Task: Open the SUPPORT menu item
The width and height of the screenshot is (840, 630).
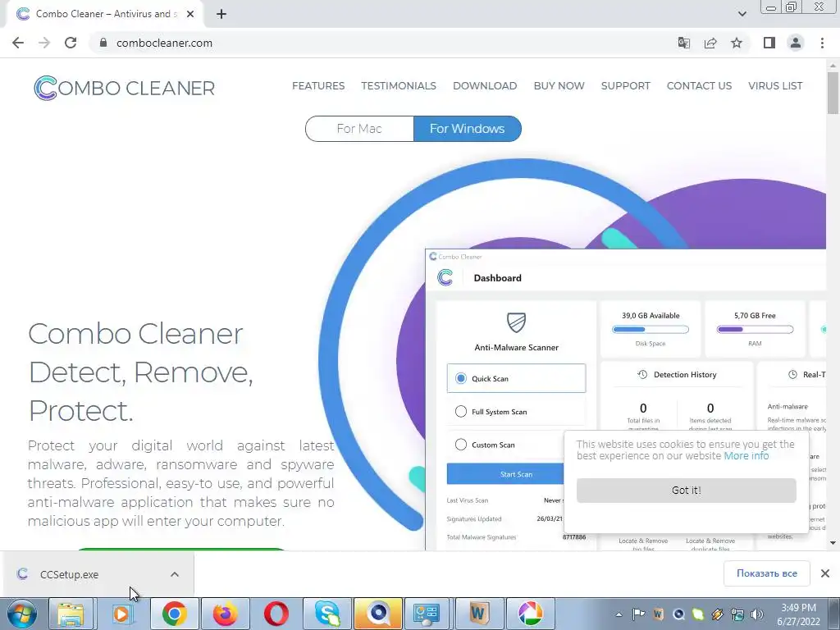Action: pos(625,85)
